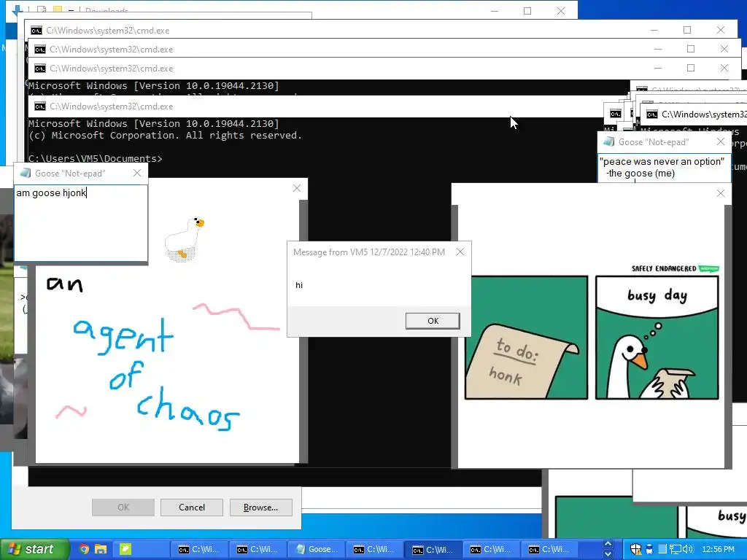Click the 'busy day' goose comic panel
747x560 pixels.
pyautogui.click(x=657, y=338)
